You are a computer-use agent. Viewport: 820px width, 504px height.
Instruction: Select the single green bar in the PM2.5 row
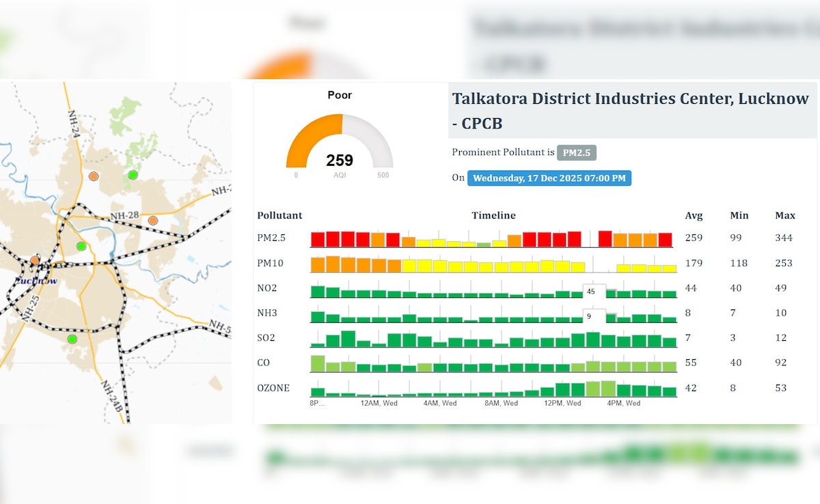click(x=484, y=244)
